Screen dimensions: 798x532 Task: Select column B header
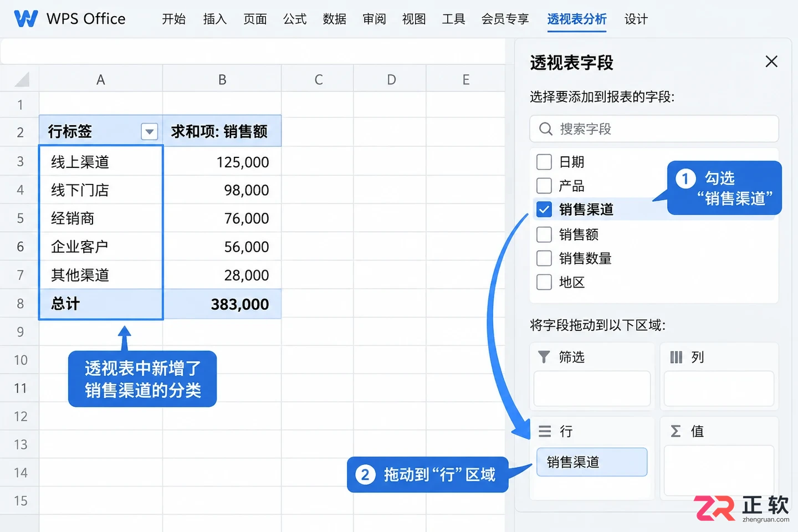(222, 80)
